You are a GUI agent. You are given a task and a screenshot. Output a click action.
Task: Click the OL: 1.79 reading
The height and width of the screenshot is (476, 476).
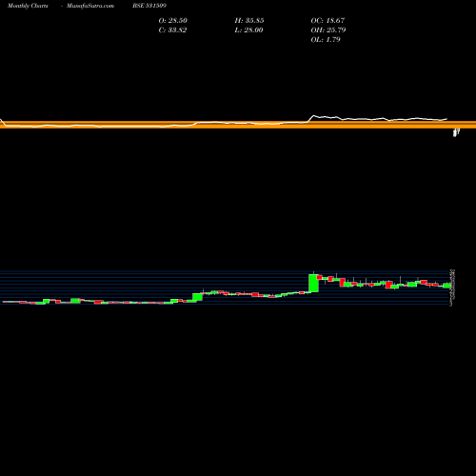click(x=326, y=40)
